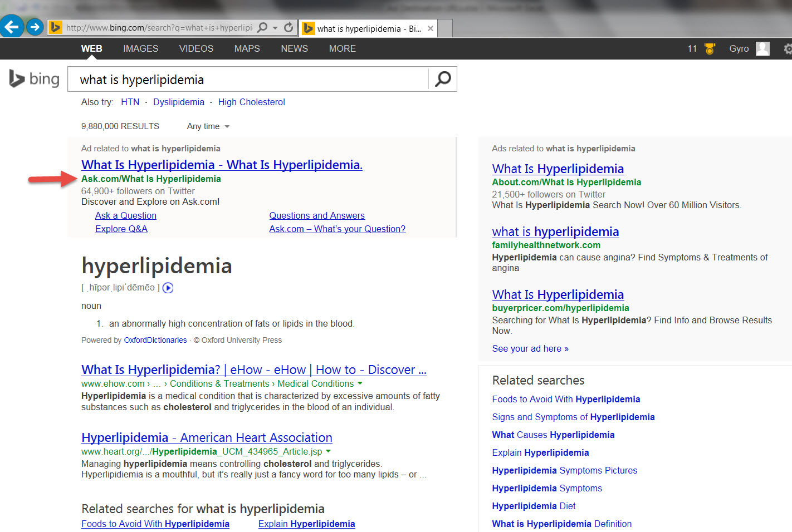Open the address bar search dropdown arrow
This screenshot has height=532, width=792.
(x=275, y=28)
